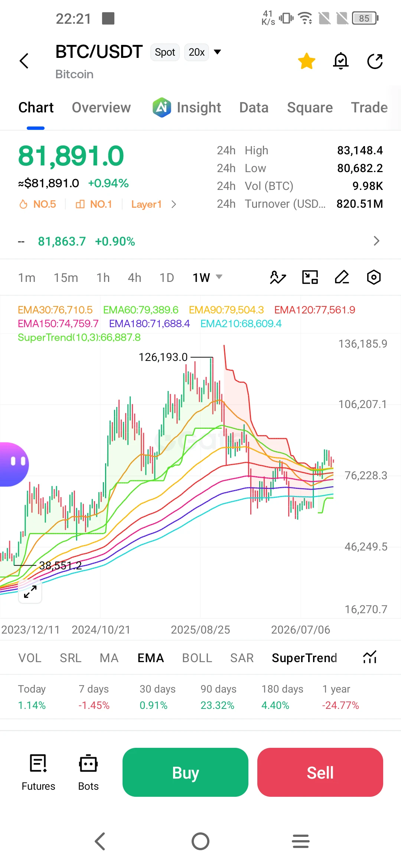Image resolution: width=401 pixels, height=868 pixels.
Task: Tap the share icon in header
Action: tap(375, 61)
